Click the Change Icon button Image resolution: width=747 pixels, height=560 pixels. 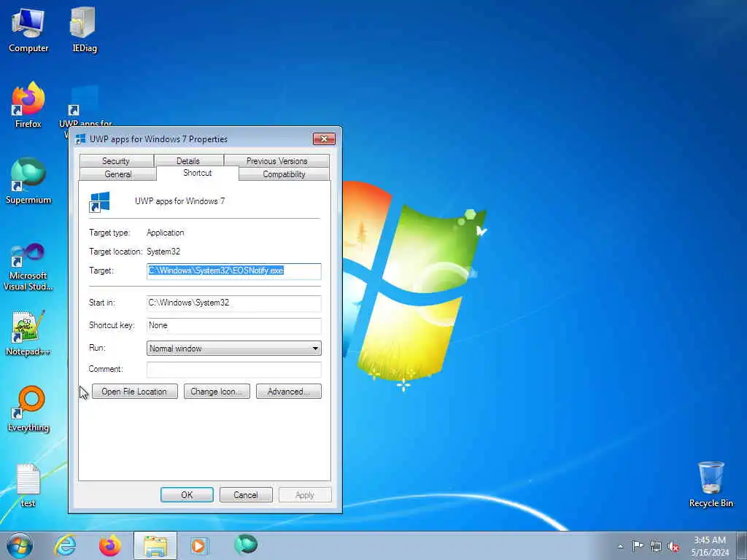[217, 392]
